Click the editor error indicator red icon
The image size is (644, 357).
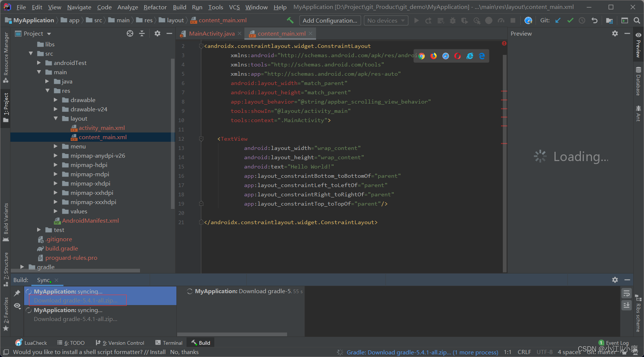[504, 43]
